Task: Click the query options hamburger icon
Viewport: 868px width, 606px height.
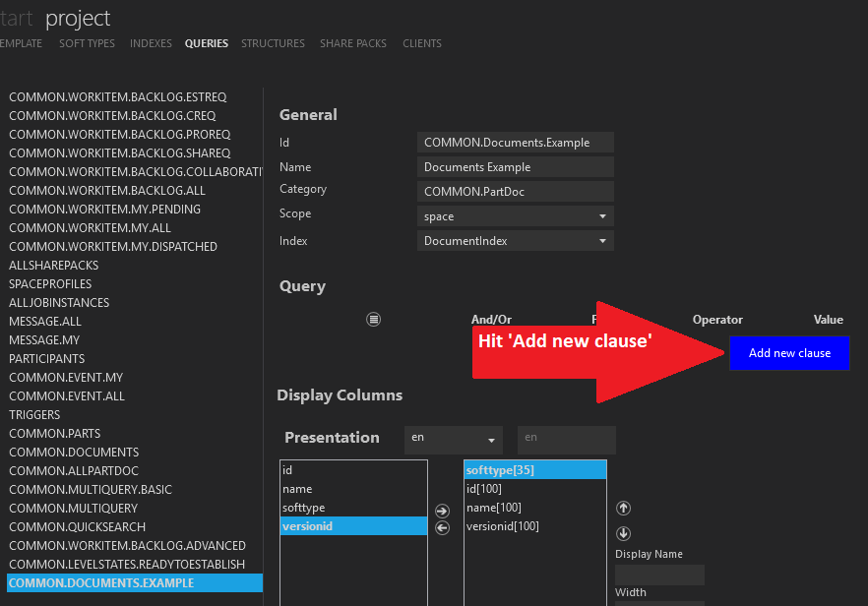Action: coord(373,319)
